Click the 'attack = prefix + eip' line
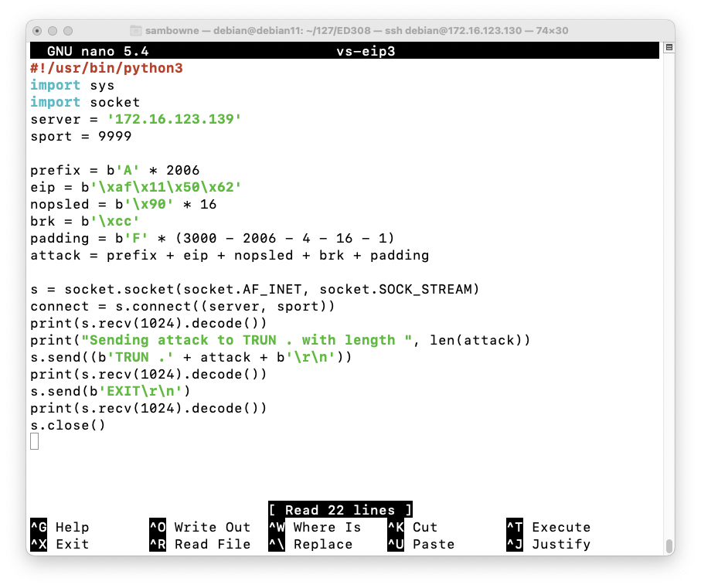701x588 pixels. pyautogui.click(x=230, y=255)
